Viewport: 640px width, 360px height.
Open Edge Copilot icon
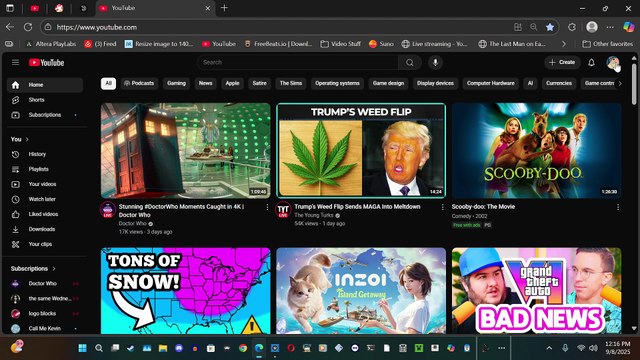tap(629, 27)
